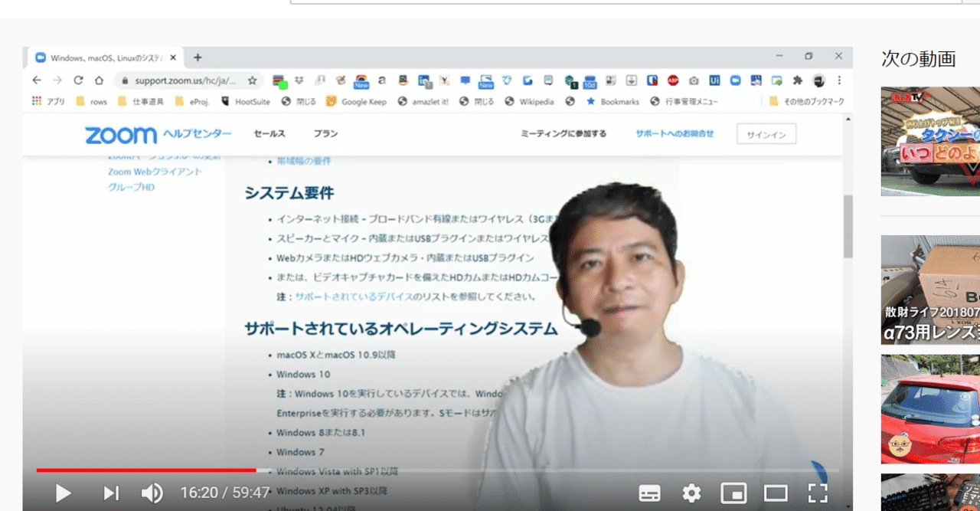Click the Ui extension icon
This screenshot has width=980, height=511.
[x=714, y=80]
